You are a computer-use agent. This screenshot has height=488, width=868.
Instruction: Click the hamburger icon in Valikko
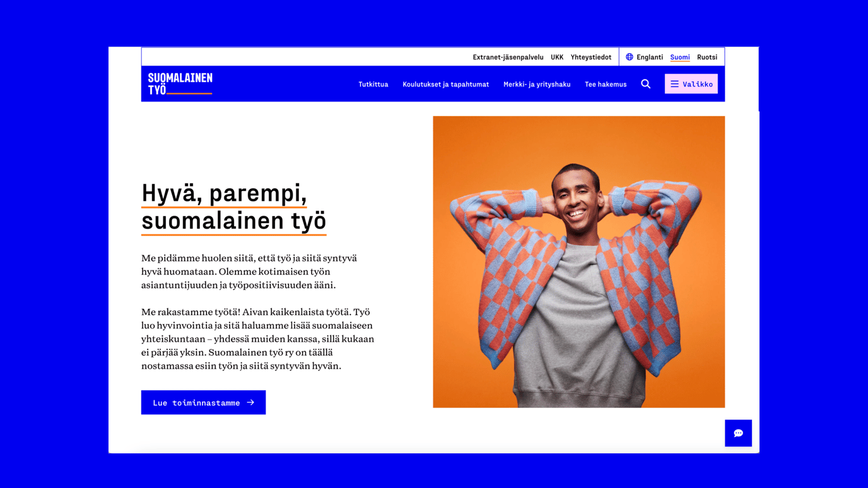pyautogui.click(x=674, y=84)
